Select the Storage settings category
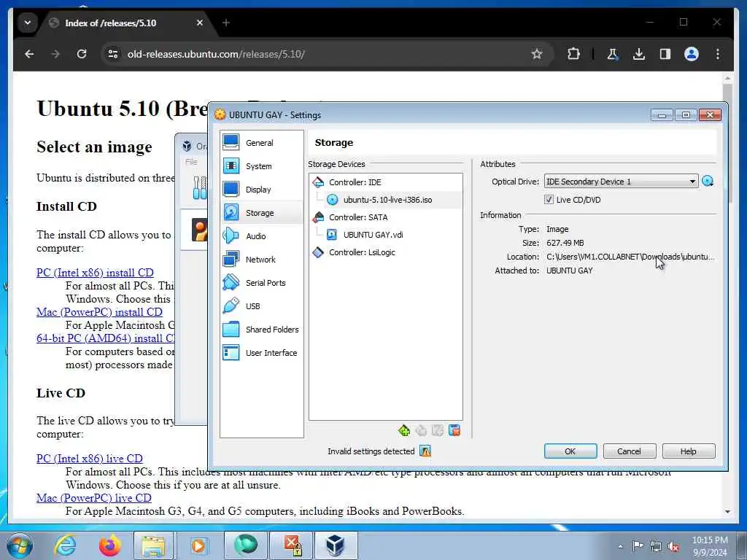This screenshot has height=560, width=747. point(261,212)
